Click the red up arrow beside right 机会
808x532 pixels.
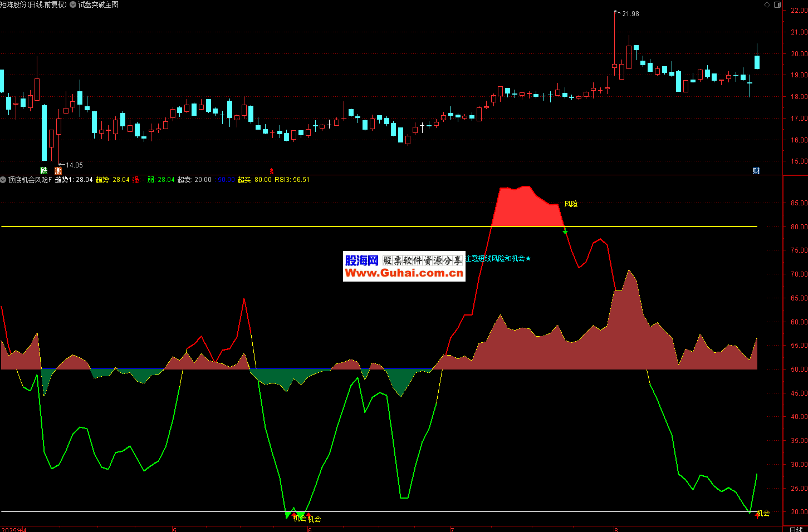(x=757, y=515)
